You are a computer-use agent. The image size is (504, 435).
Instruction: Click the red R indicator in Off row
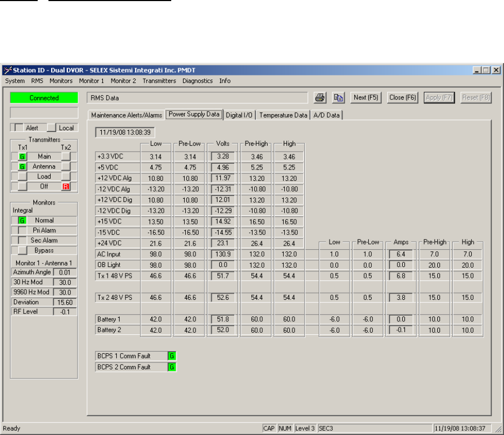point(66,186)
